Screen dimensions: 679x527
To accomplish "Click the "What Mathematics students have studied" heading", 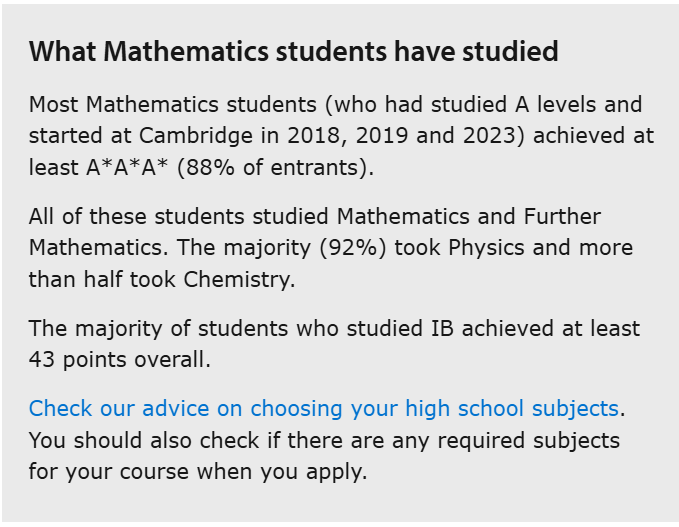I will [x=293, y=52].
